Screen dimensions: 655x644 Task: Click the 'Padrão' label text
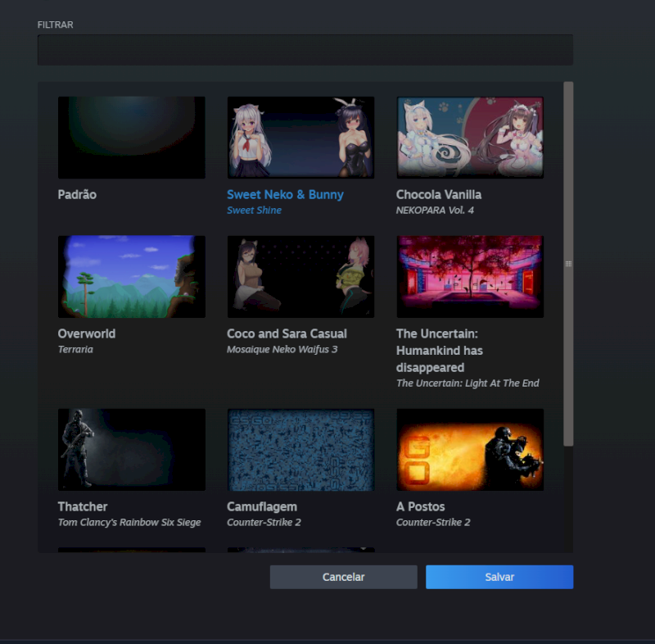click(77, 195)
